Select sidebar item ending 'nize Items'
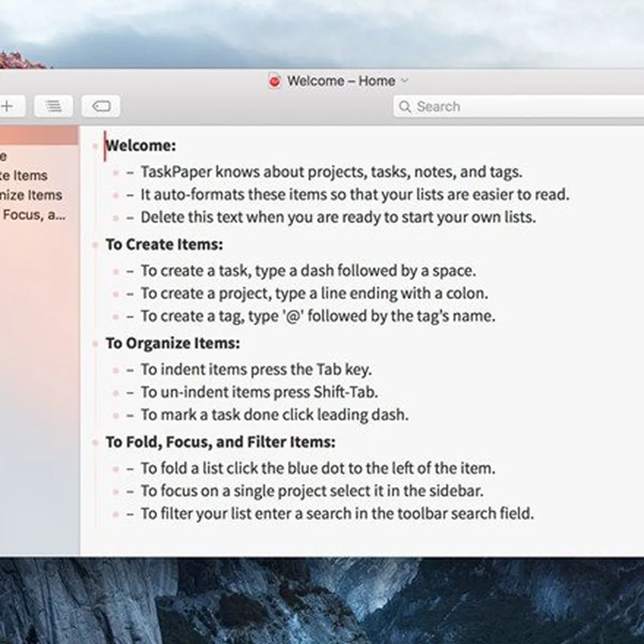 [31, 195]
